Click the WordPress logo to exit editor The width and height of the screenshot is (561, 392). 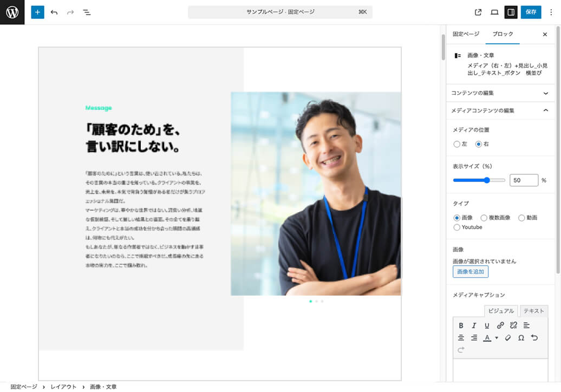point(12,12)
